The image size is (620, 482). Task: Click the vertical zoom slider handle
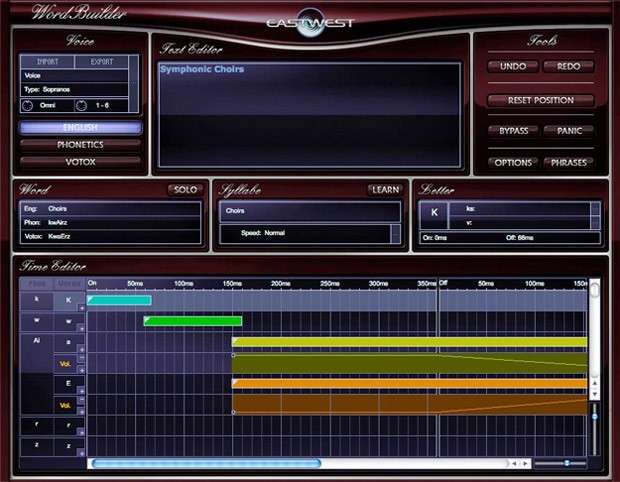[x=594, y=417]
